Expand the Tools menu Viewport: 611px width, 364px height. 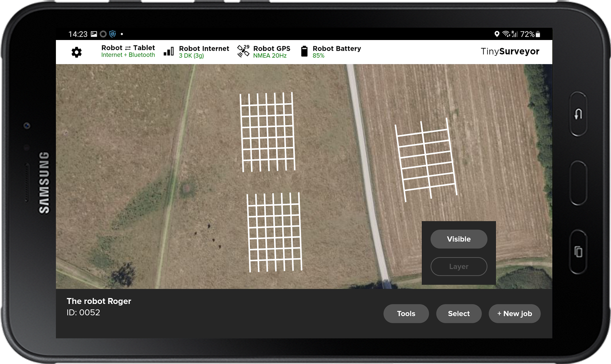[406, 313]
